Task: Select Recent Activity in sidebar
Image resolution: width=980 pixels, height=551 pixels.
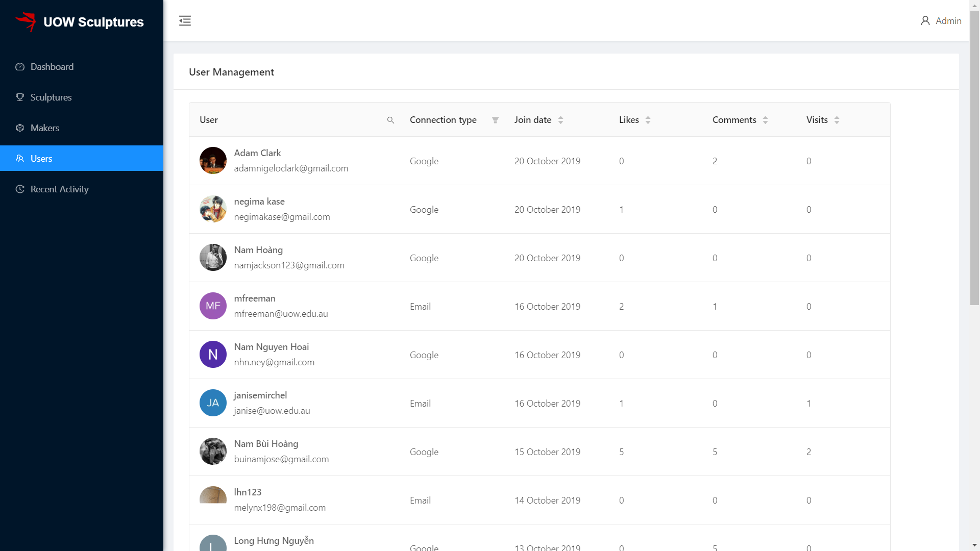Action: pyautogui.click(x=59, y=189)
